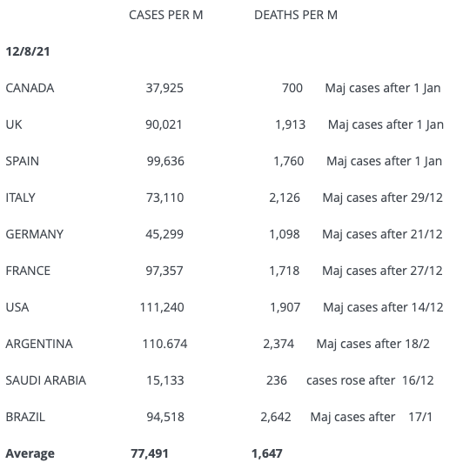Click the CASES PER M column header
The image size is (463, 476).
[x=165, y=15]
